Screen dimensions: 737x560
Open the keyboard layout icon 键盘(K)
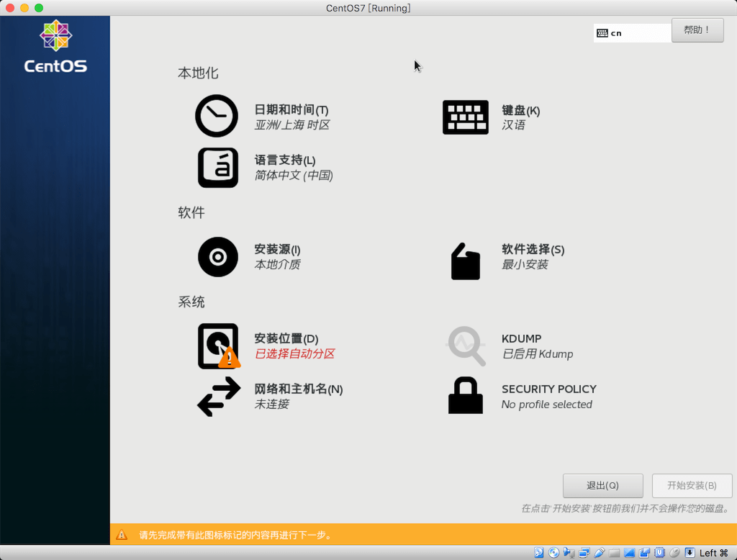[466, 117]
